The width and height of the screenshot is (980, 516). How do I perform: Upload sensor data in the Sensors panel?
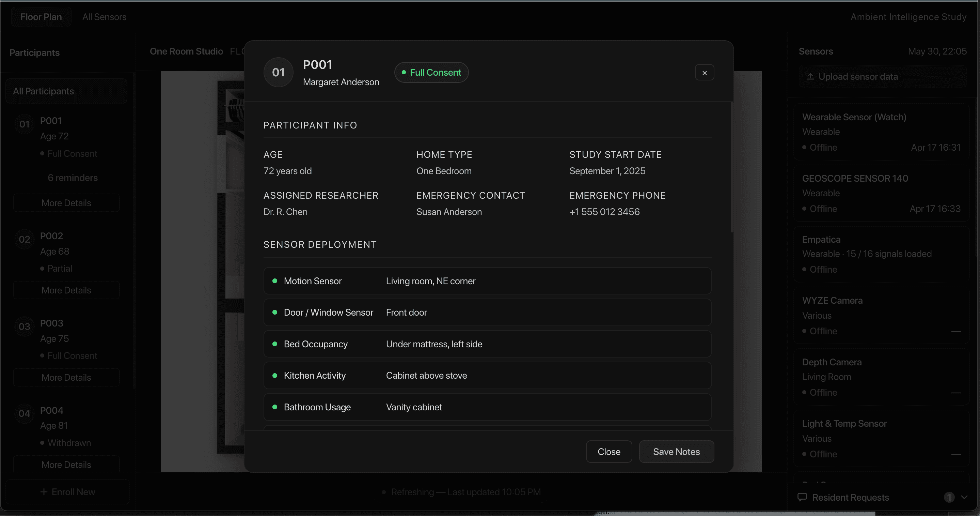click(883, 77)
